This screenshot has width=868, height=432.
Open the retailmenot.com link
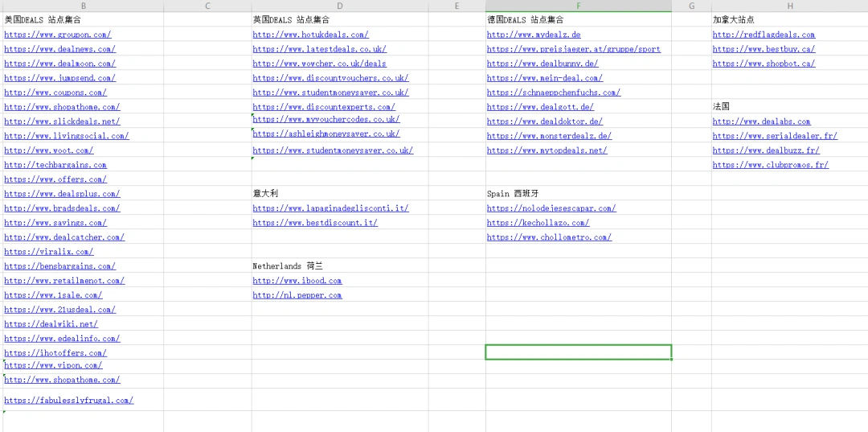64,281
